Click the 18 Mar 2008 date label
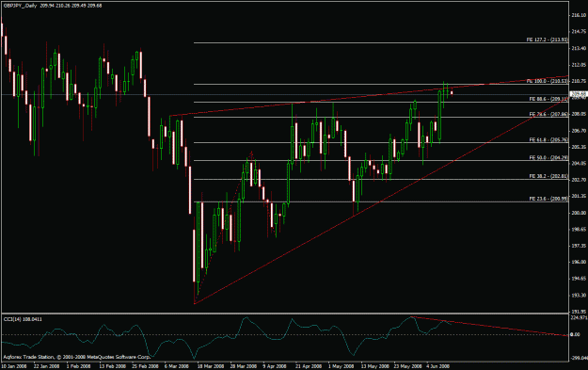The image size is (588, 370). click(x=211, y=366)
